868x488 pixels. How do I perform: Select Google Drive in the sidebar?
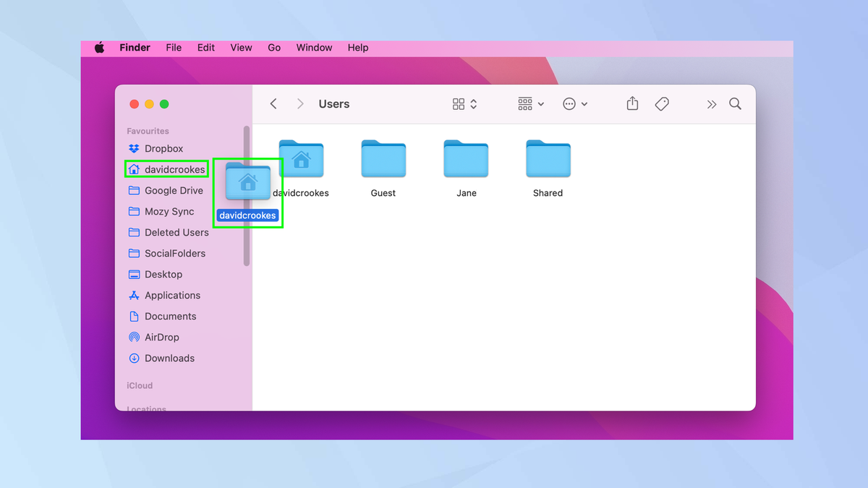tap(174, 190)
